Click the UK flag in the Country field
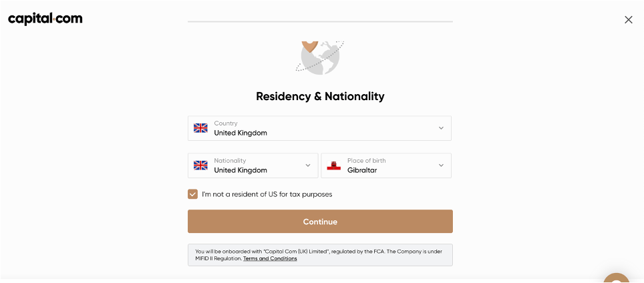 coord(201,128)
